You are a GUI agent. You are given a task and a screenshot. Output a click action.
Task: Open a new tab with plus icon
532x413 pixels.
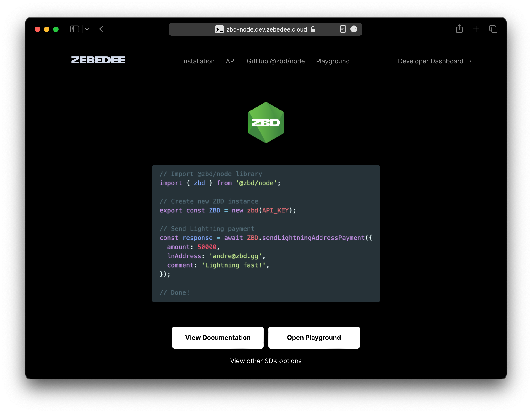[x=476, y=29]
